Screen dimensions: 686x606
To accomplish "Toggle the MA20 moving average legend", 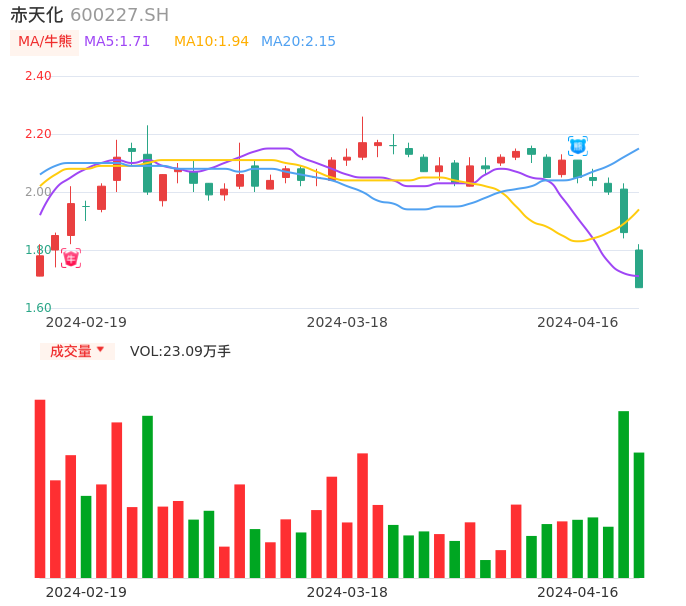I will click(x=298, y=42).
